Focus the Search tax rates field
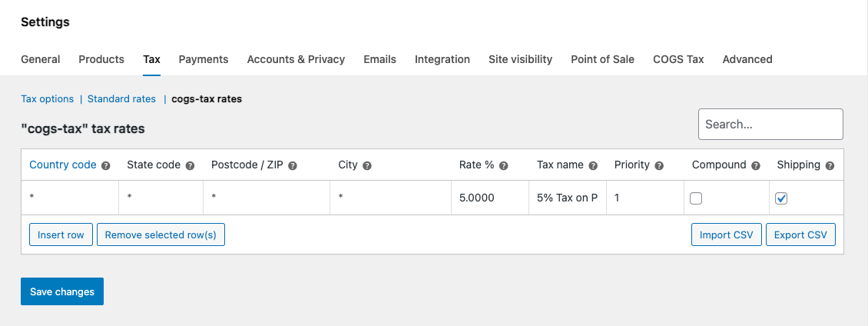The height and width of the screenshot is (326, 868). (770, 124)
